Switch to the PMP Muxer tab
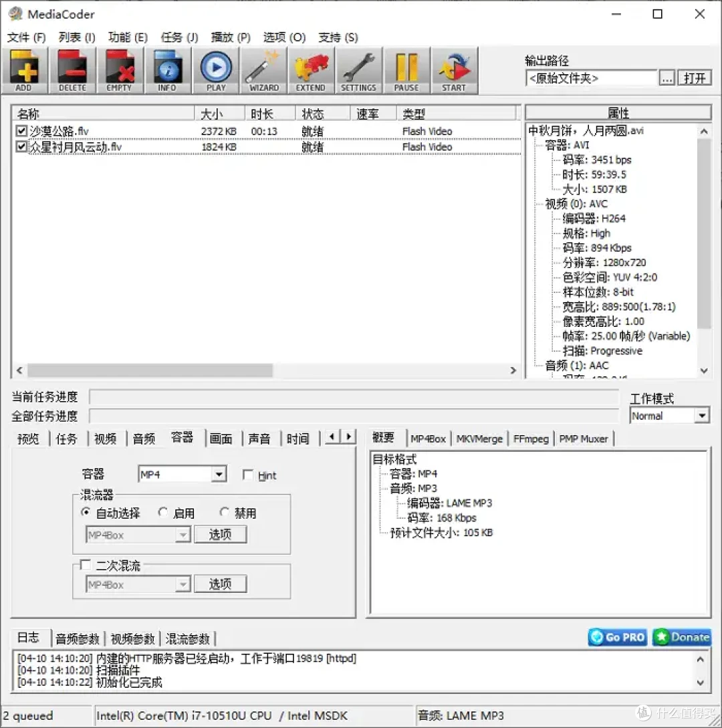722x728 pixels. click(584, 439)
